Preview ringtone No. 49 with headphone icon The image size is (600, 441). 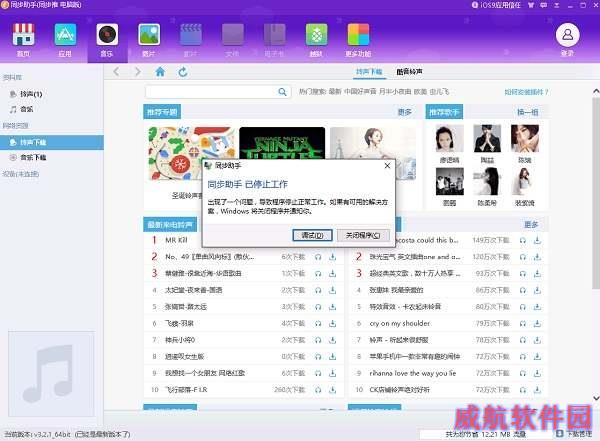pyautogui.click(x=318, y=257)
